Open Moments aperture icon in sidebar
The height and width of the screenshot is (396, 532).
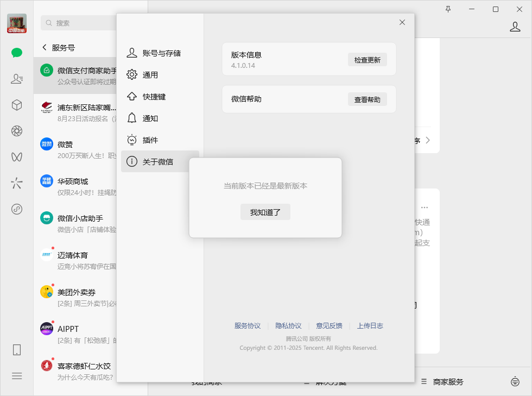coord(17,131)
